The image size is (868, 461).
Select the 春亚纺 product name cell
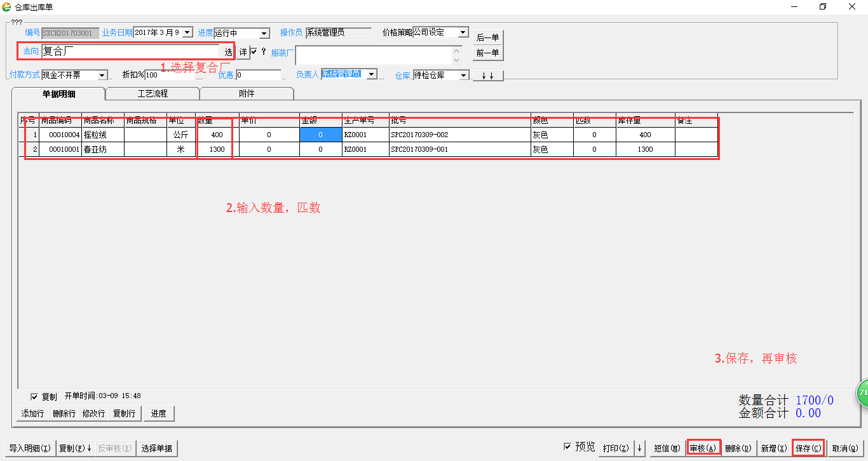click(103, 149)
